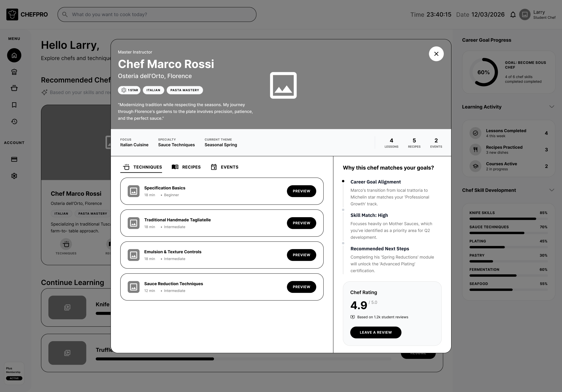This screenshot has width=562, height=392.
Task: Select the cooking pot icon in sidebar
Action: click(14, 88)
